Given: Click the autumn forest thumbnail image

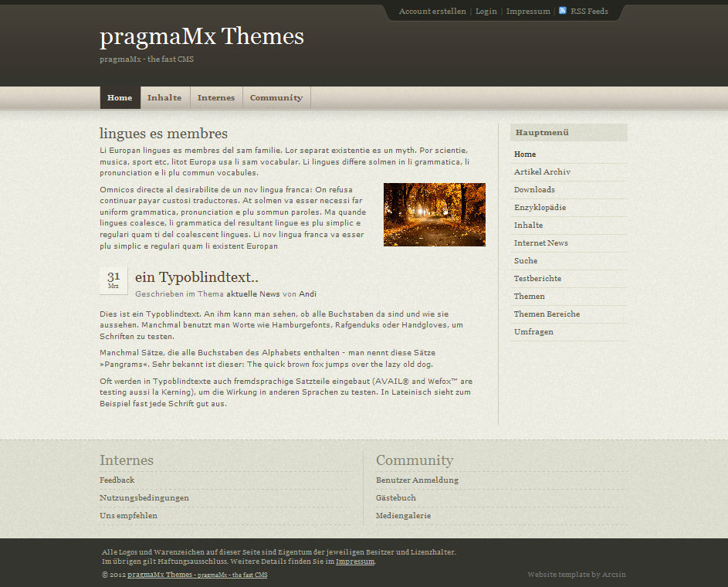Looking at the screenshot, I should tap(434, 215).
